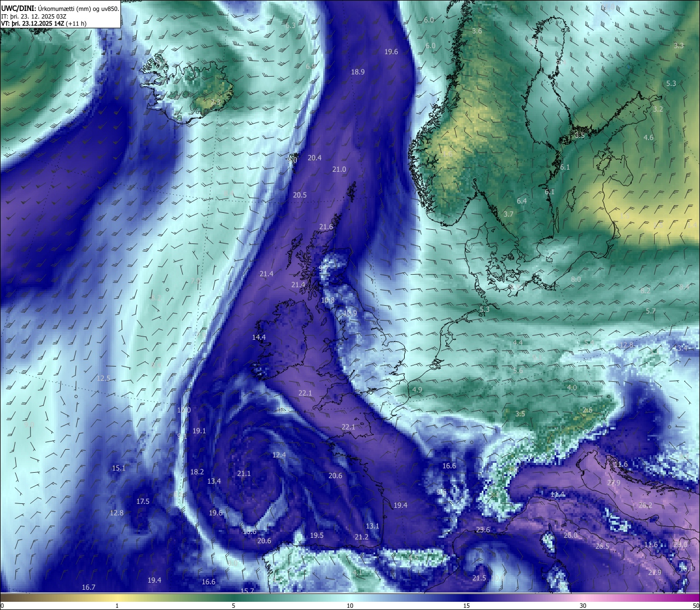This screenshot has width=700, height=610.
Task: Click the colour bar tick label '1'
Action: point(117,606)
